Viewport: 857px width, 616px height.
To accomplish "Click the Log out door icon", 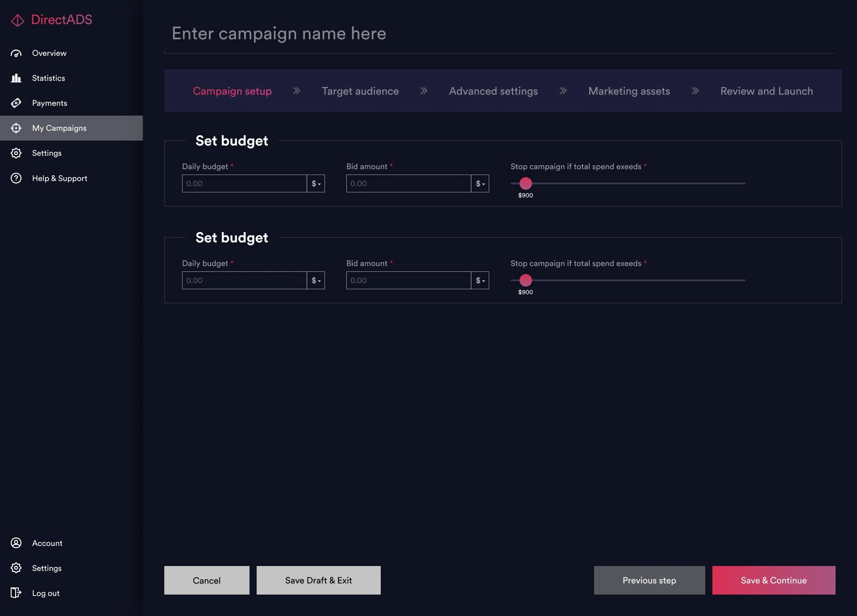I will 16,593.
